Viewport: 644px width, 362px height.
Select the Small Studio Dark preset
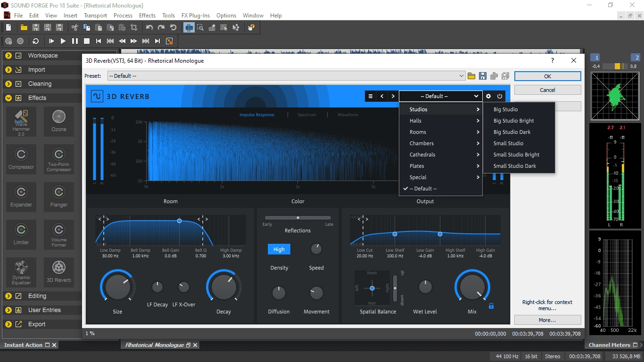click(519, 166)
